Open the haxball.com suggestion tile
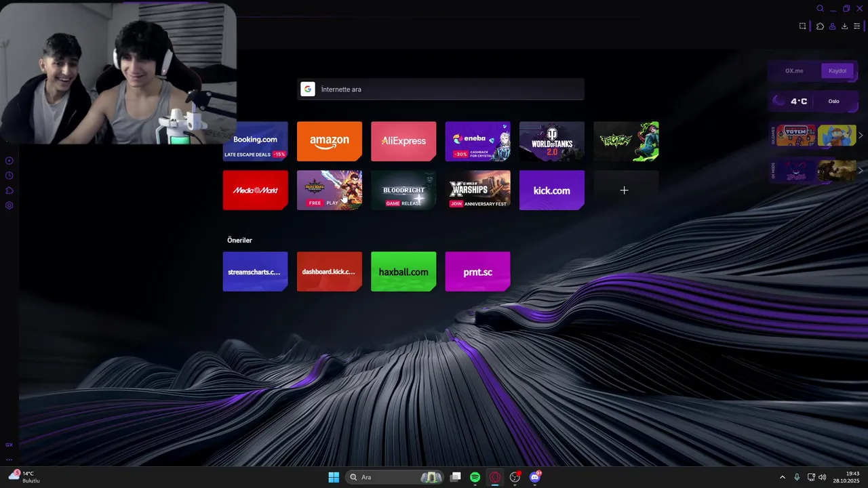868x488 pixels. [403, 272]
